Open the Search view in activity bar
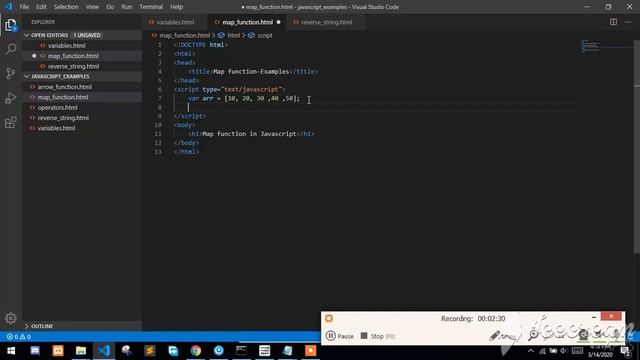Screen dimensions: 640x360 click(11, 49)
